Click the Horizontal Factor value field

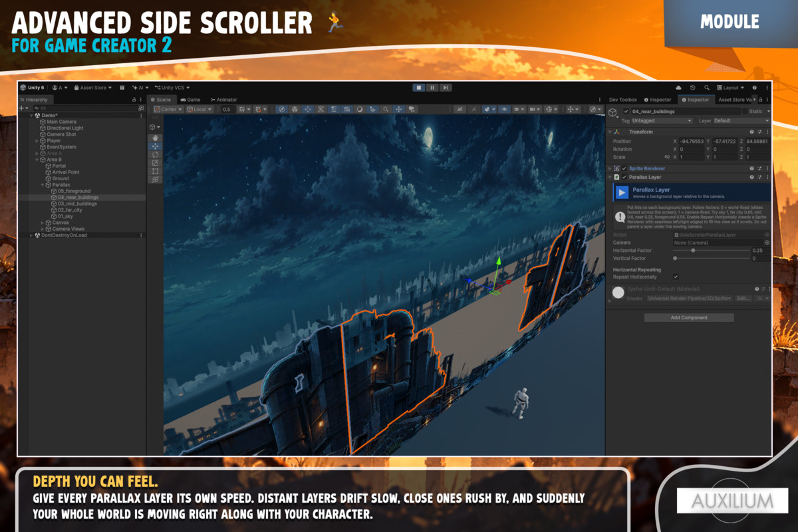[760, 251]
